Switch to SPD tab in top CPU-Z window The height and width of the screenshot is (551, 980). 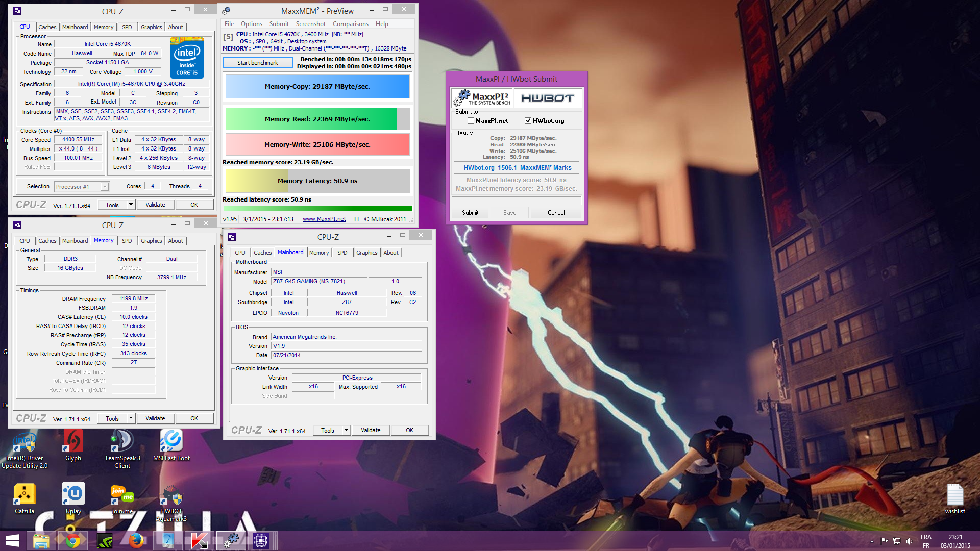127,27
